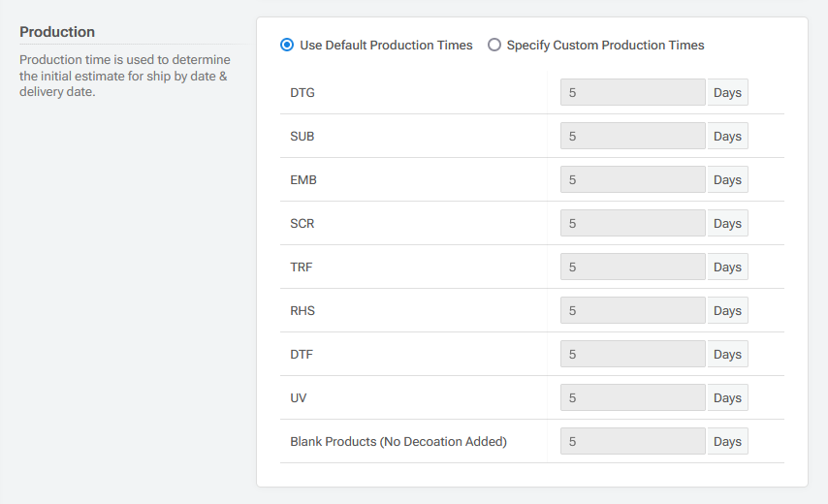Viewport: 828px width, 504px height.
Task: Click the EMB production days field
Action: 632,179
